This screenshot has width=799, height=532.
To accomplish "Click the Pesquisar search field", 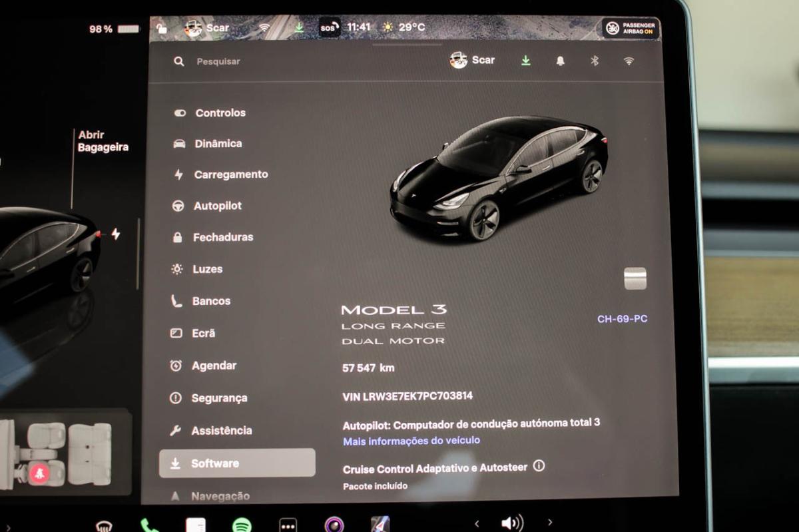I will click(x=218, y=61).
